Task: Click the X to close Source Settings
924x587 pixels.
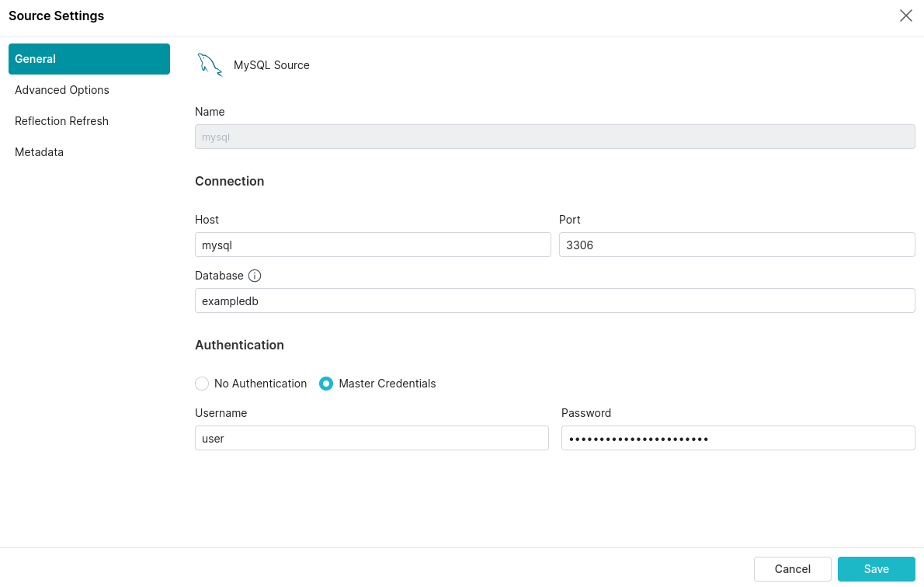Action: (905, 16)
